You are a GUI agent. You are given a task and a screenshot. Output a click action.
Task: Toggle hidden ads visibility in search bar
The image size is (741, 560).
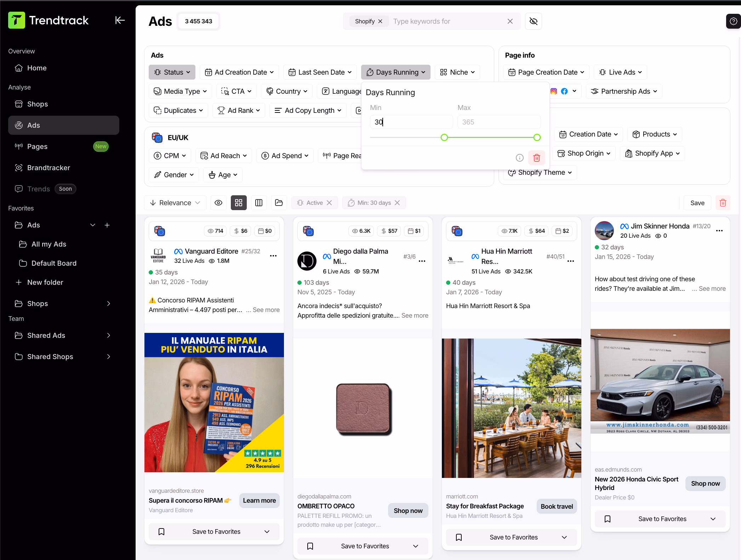[x=533, y=21]
